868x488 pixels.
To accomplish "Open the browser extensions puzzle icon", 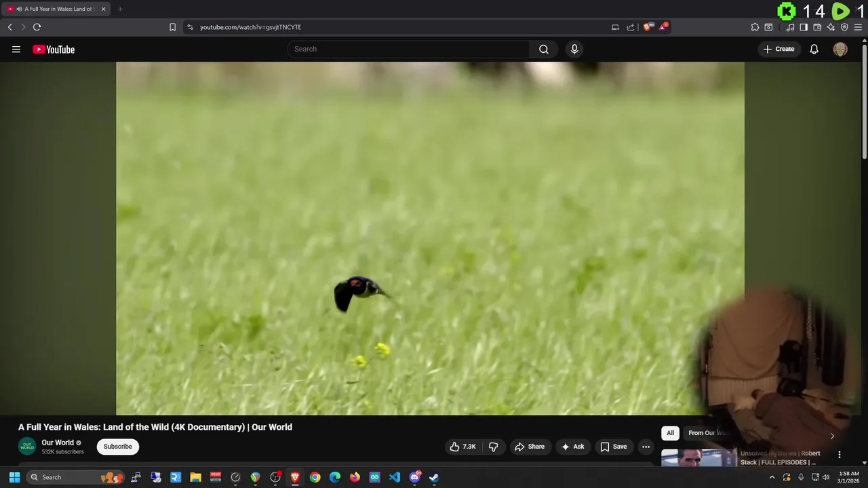I will tap(755, 27).
